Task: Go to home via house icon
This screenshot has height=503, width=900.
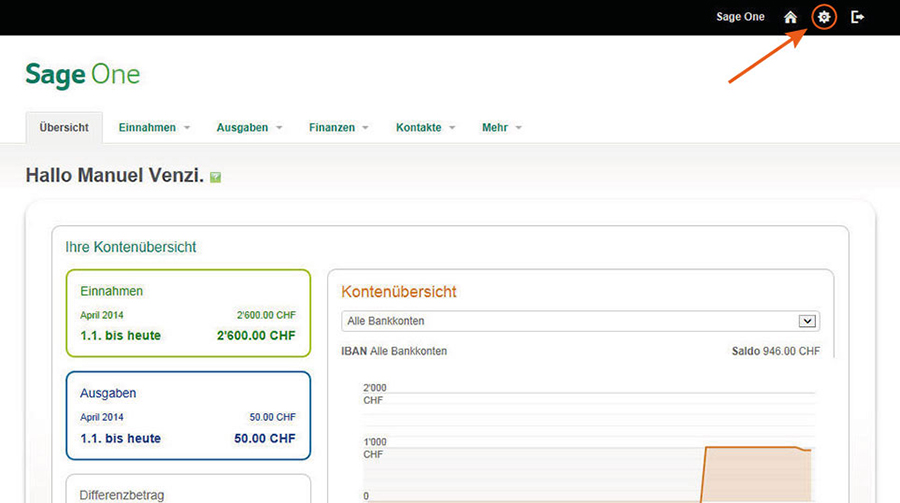Action: [x=790, y=17]
